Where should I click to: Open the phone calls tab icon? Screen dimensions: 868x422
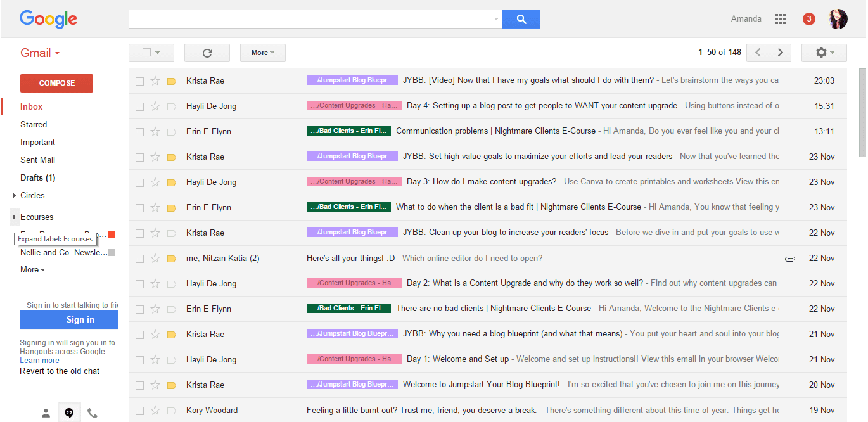(x=93, y=413)
